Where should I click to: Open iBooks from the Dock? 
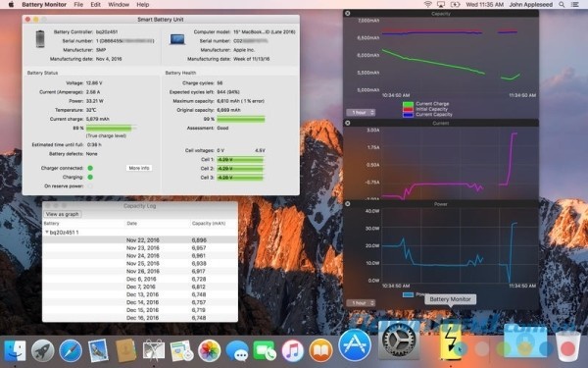point(320,350)
